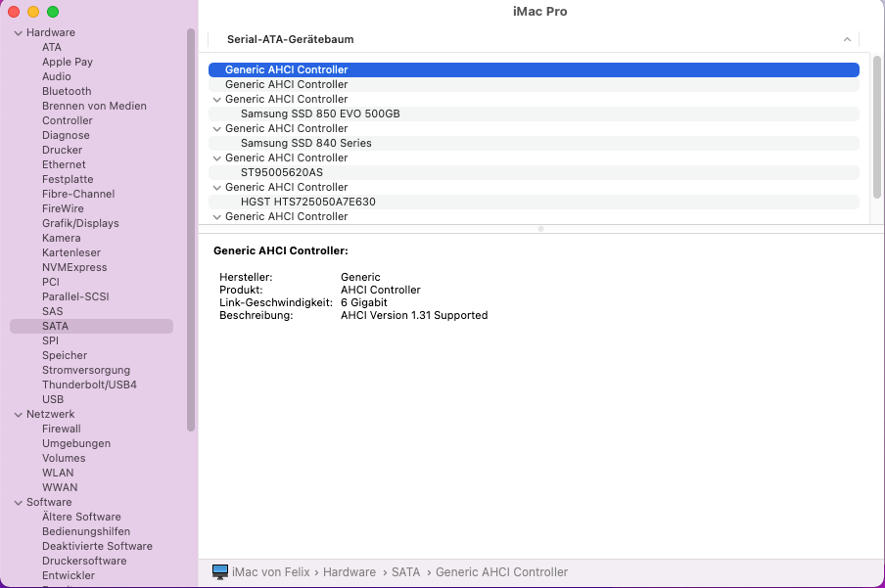Click Generic AHCI Controller in path bar

502,572
